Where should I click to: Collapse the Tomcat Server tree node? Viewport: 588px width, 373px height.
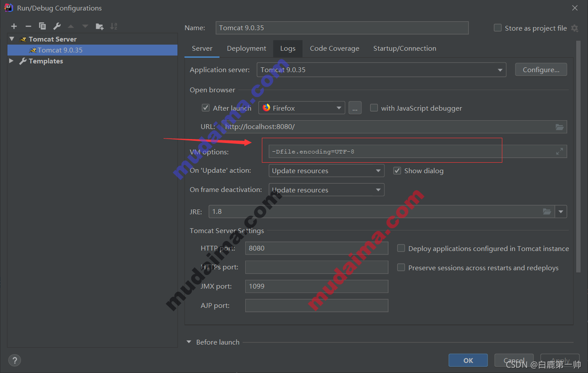pyautogui.click(x=12, y=39)
